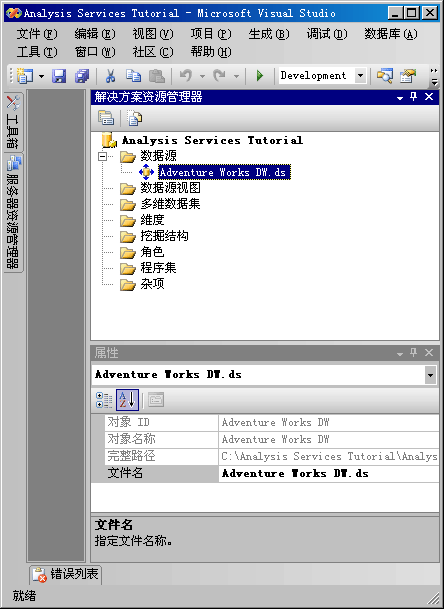The height and width of the screenshot is (609, 444).
Task: Open the Undo history dropdown arrow
Action: [202, 76]
